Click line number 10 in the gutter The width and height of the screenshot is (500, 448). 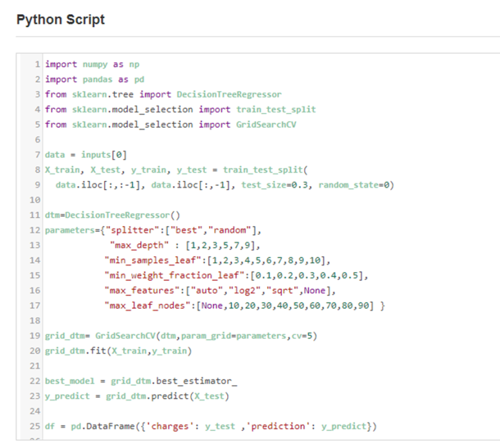35,200
